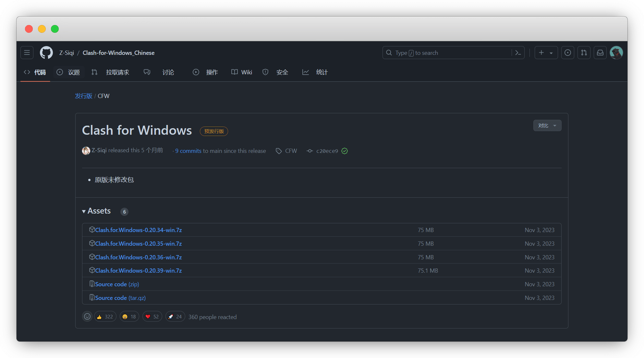Click the Type / to search field
This screenshot has height=358, width=644.
point(448,53)
